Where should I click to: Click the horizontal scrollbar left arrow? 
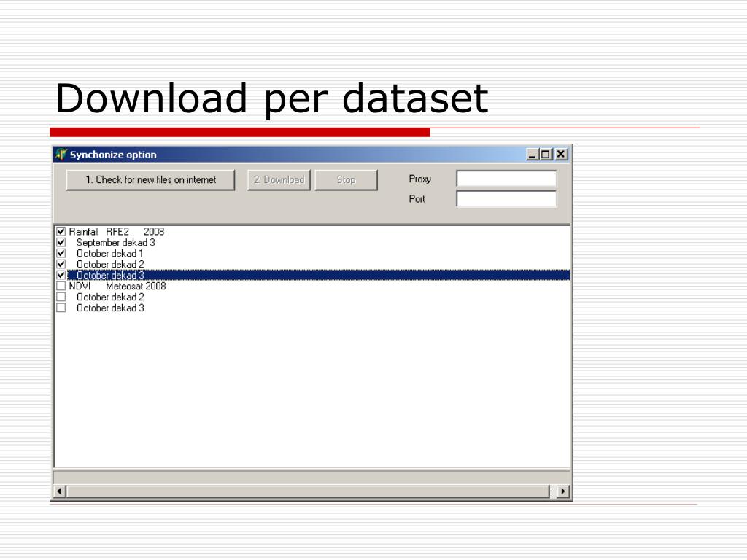(60, 491)
